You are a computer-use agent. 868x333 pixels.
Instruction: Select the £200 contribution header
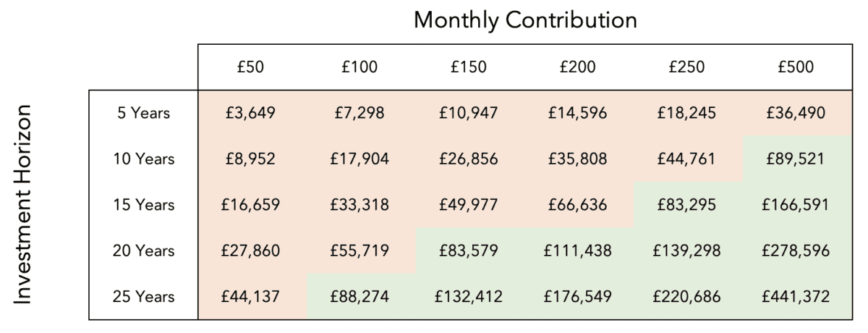click(x=577, y=67)
